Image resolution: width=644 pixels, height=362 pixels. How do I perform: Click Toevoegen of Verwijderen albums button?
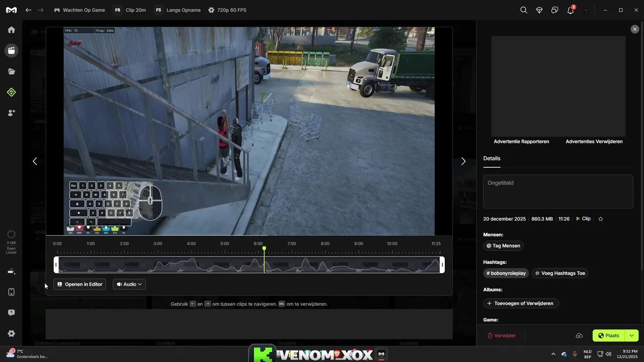(x=521, y=303)
